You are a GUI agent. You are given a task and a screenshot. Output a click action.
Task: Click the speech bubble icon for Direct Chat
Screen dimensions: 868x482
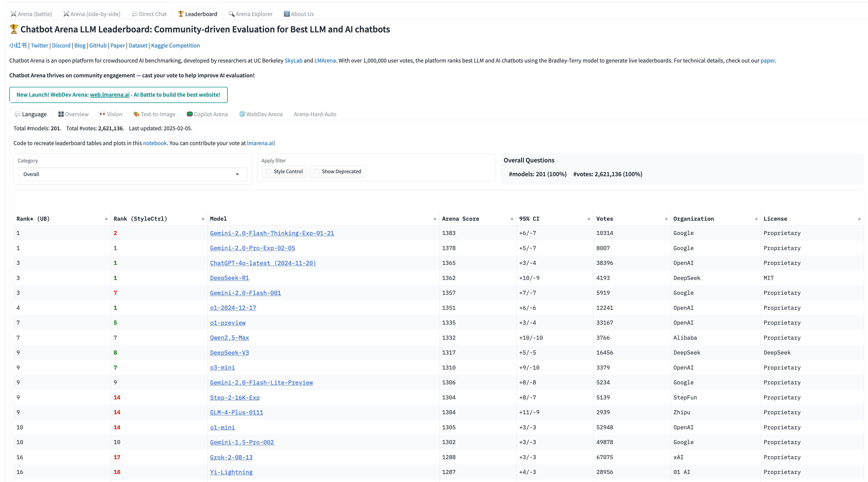(135, 14)
